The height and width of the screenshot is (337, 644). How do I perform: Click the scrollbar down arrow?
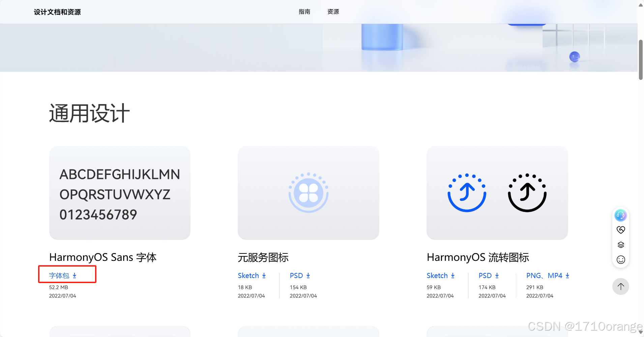pyautogui.click(x=641, y=332)
